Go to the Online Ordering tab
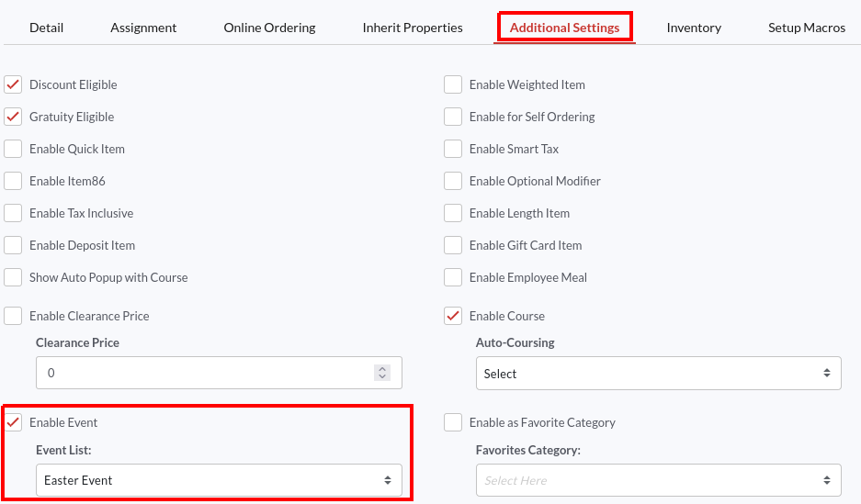 [269, 28]
